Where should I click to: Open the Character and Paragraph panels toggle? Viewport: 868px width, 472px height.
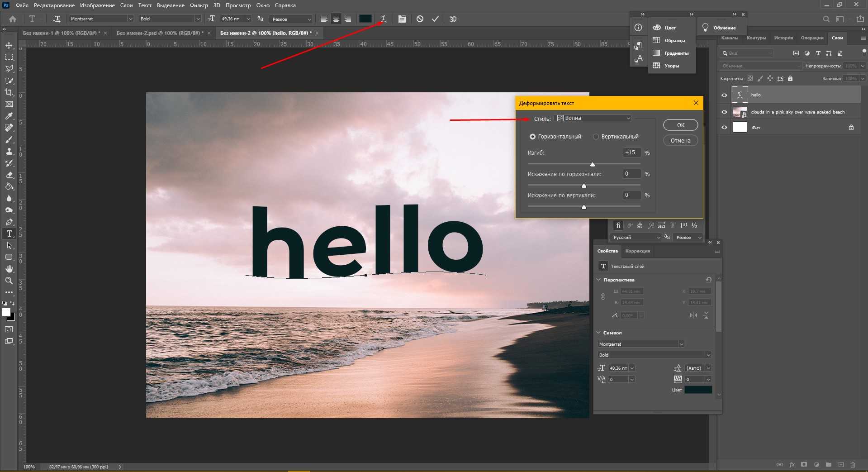tap(402, 19)
